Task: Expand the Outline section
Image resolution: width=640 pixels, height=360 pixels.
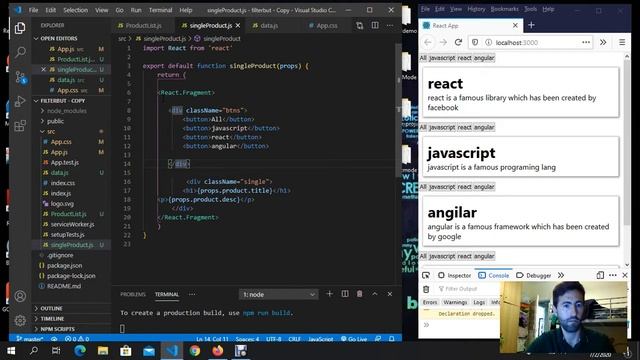Action: (51, 309)
